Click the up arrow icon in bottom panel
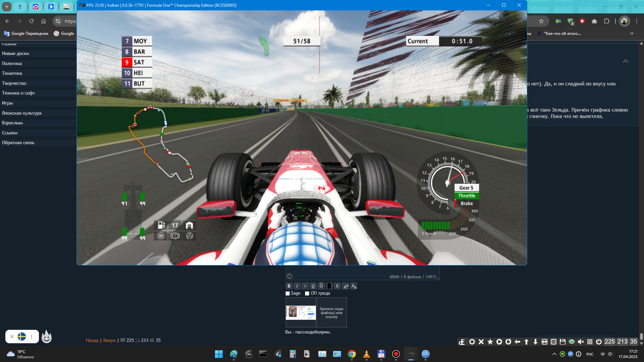This screenshot has width=644, height=362. [x=526, y=342]
